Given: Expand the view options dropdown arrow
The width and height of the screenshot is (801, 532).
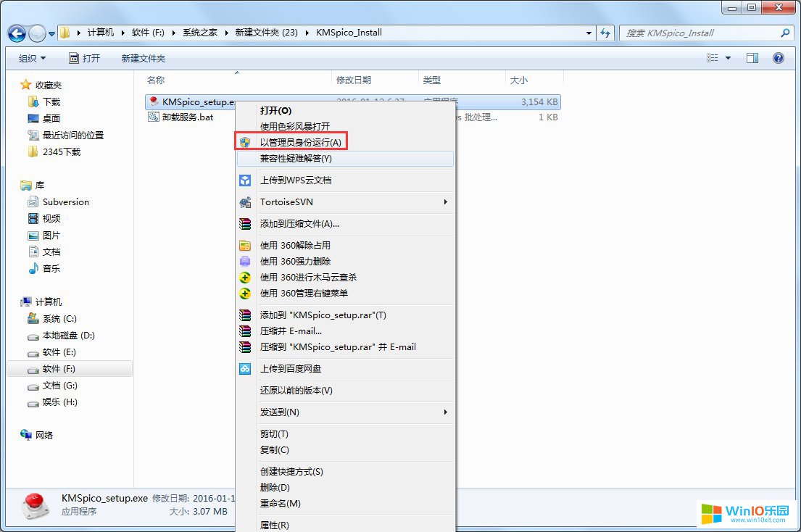Looking at the screenshot, I should [x=728, y=58].
